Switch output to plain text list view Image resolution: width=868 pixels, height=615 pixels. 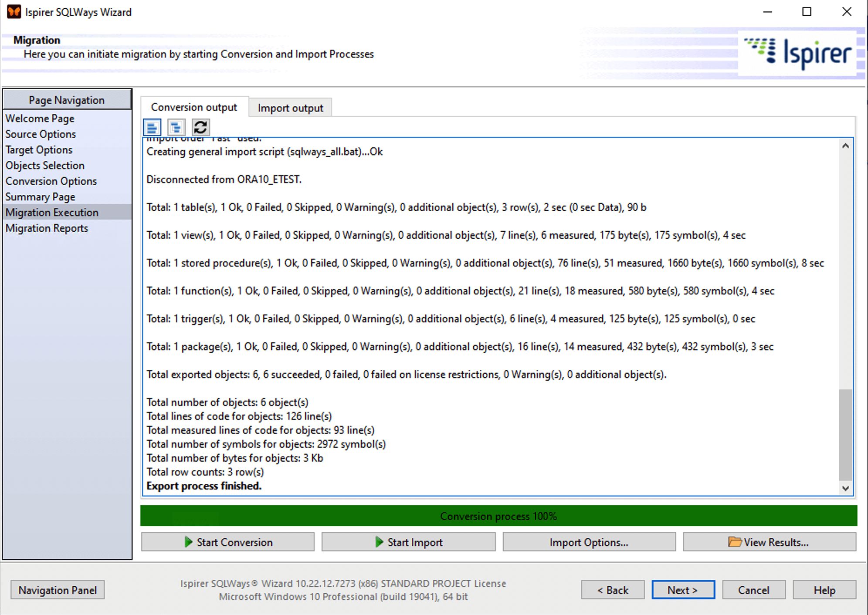(x=152, y=128)
